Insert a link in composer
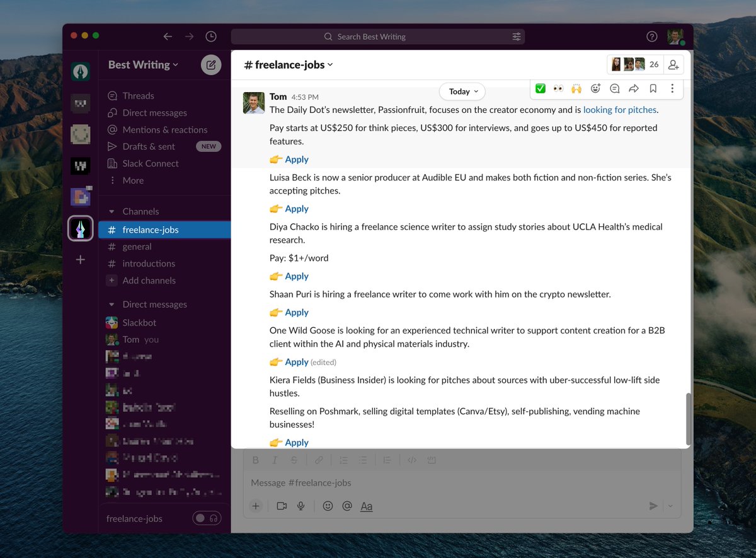The width and height of the screenshot is (756, 558). tap(319, 460)
